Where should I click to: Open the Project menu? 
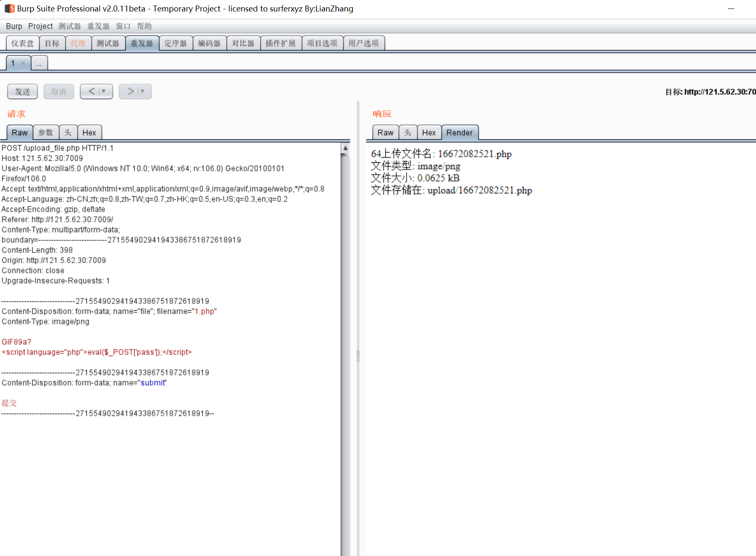click(x=40, y=26)
